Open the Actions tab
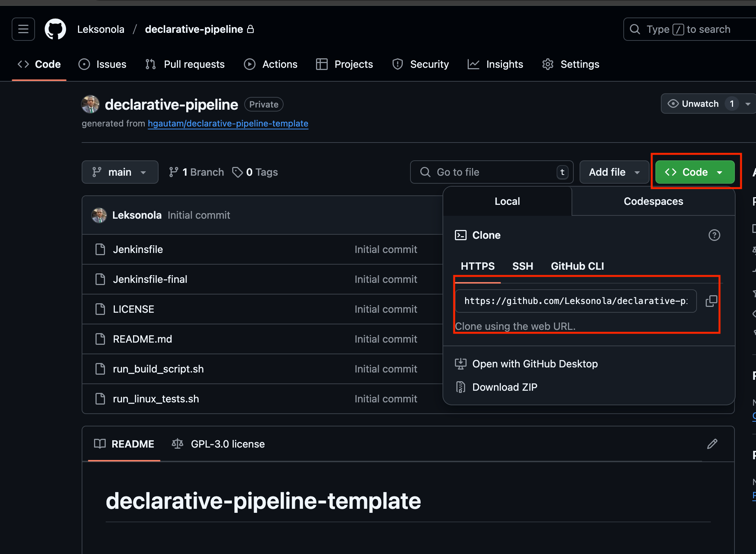The width and height of the screenshot is (756, 554). pos(271,64)
